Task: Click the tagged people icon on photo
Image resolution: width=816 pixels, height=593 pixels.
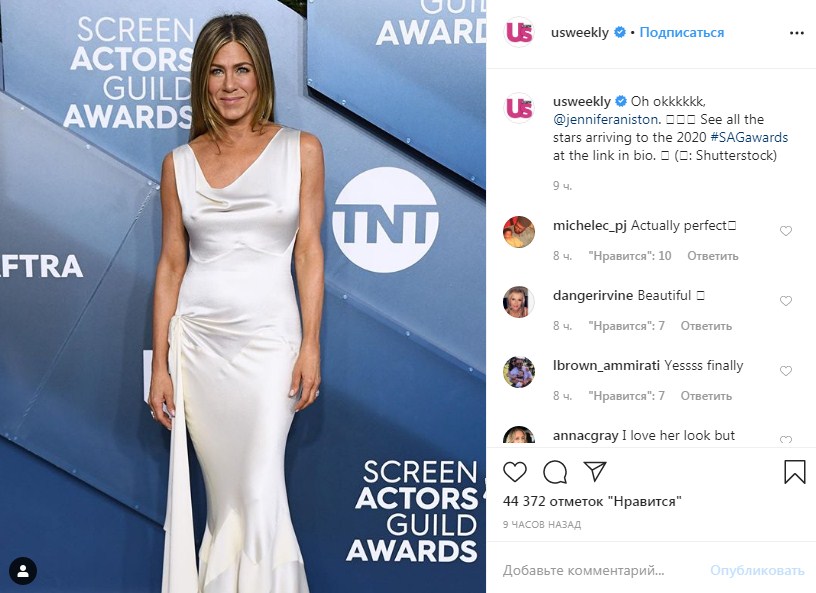Action: coord(23,571)
